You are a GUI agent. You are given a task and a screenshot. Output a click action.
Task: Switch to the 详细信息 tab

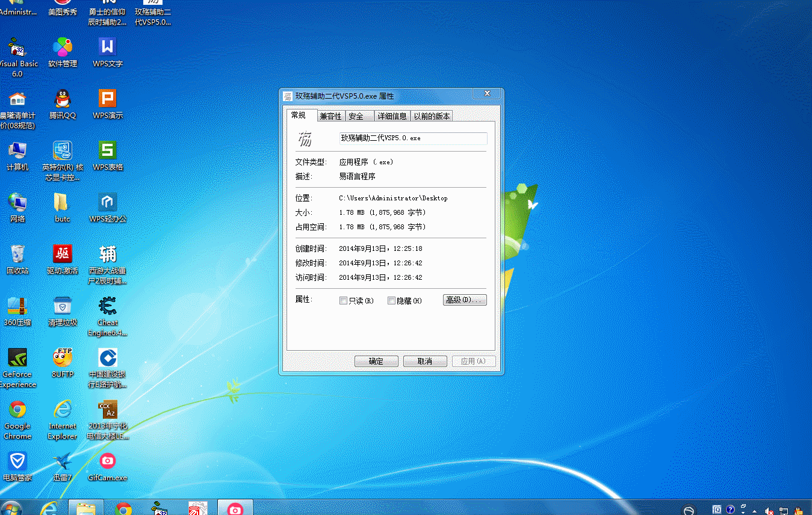392,116
